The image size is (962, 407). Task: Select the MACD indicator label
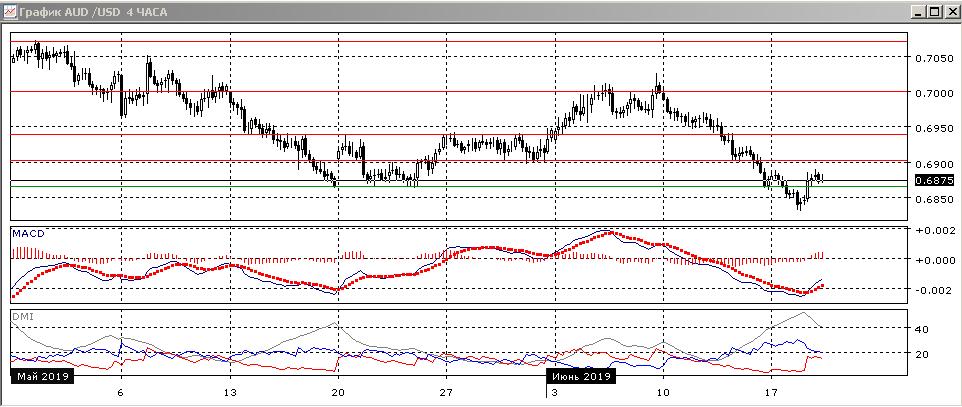coord(28,233)
